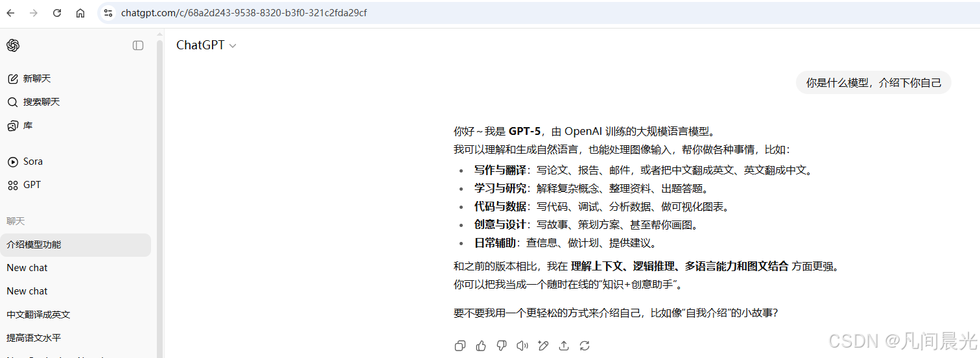Click the browser forward arrow
This screenshot has height=358, width=980.
point(34,13)
